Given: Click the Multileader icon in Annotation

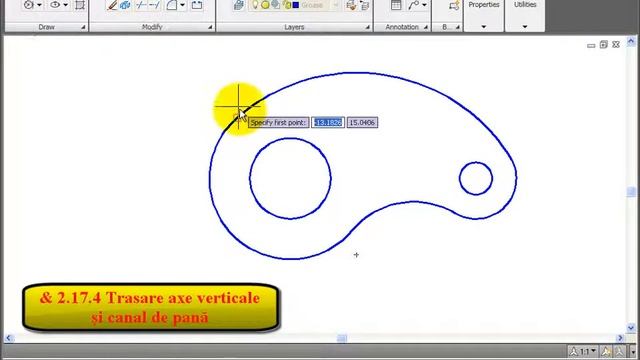Looking at the screenshot, I should pos(414,5).
